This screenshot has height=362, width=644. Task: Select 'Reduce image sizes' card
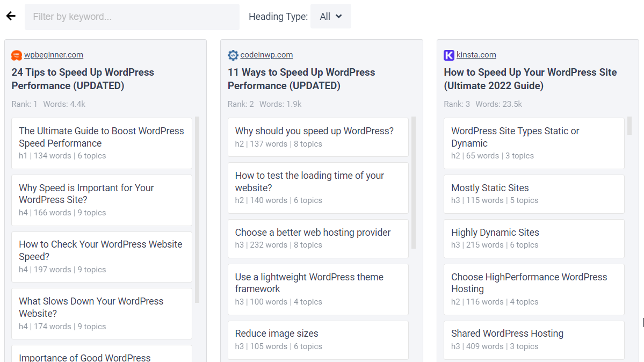[319, 340]
